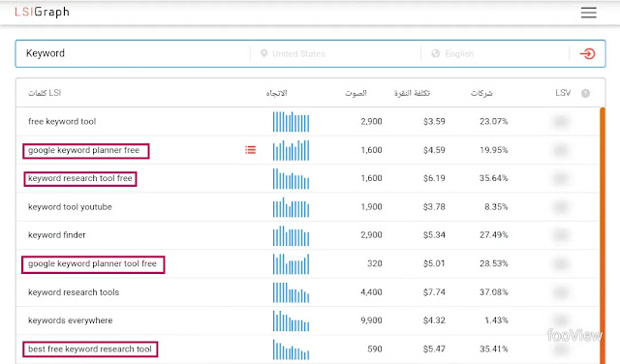Select the keyword finder keyword
The height and width of the screenshot is (364, 620).
coord(56,235)
